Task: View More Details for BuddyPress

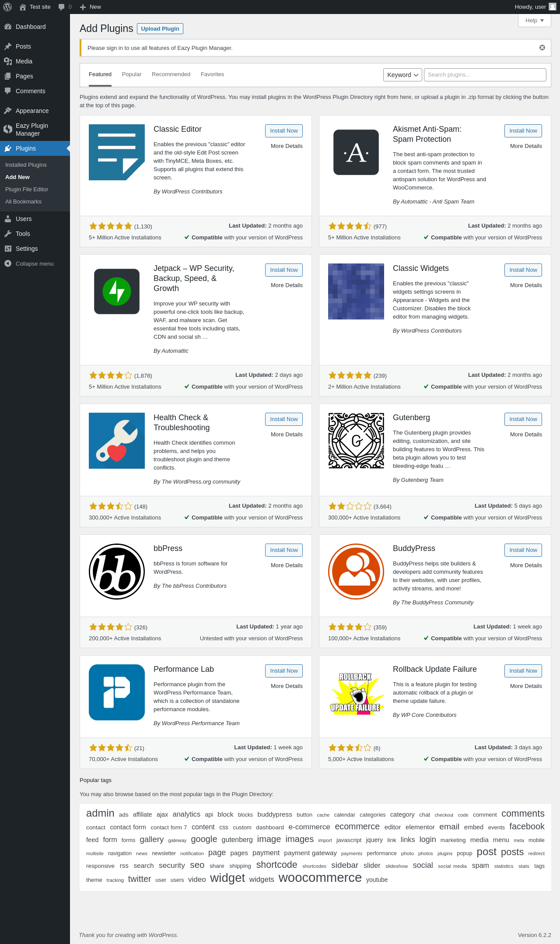Action: click(526, 565)
